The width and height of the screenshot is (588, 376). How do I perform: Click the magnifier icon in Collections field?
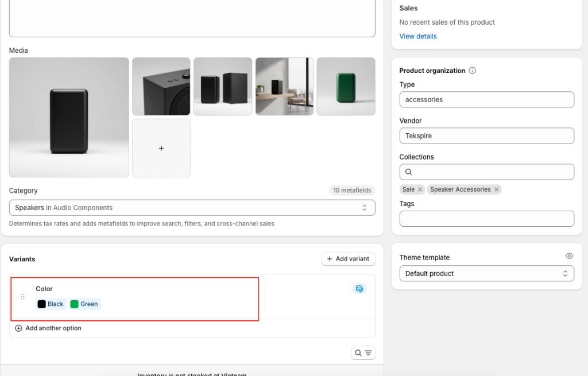click(x=409, y=172)
